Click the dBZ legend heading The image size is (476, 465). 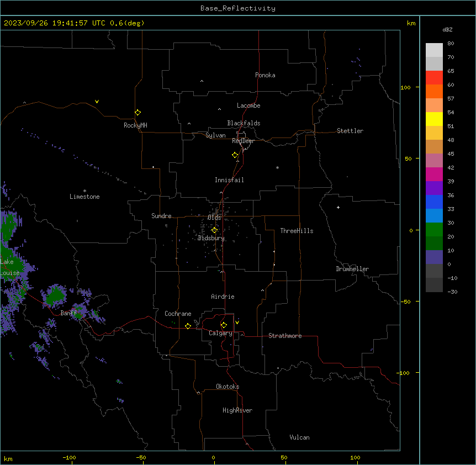pos(447,29)
